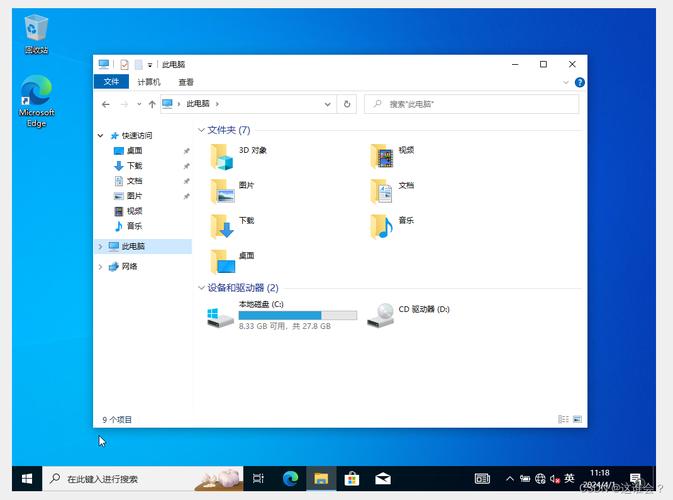
Task: Open the Customize Quick Access Toolbar dropdown
Action: (150, 65)
